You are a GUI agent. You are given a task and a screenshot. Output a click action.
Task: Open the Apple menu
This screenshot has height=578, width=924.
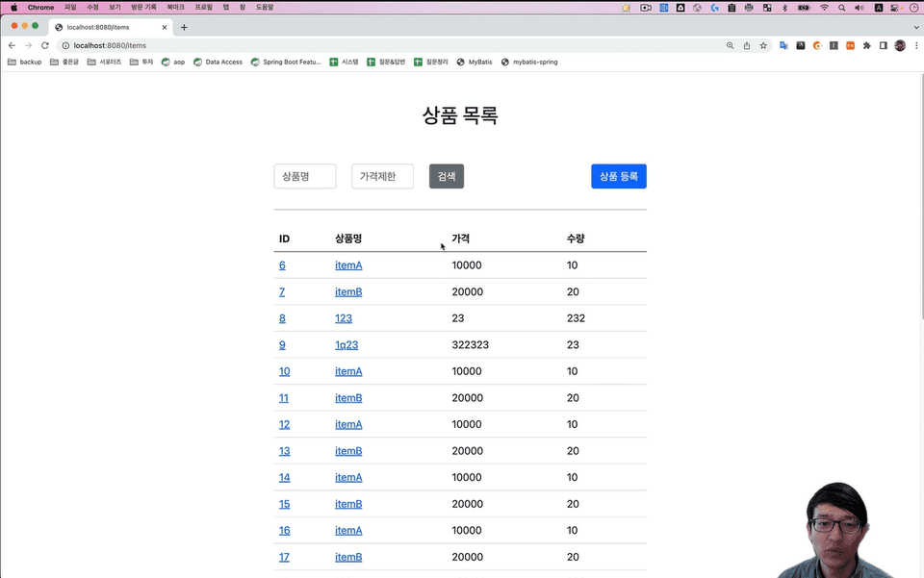pos(14,8)
